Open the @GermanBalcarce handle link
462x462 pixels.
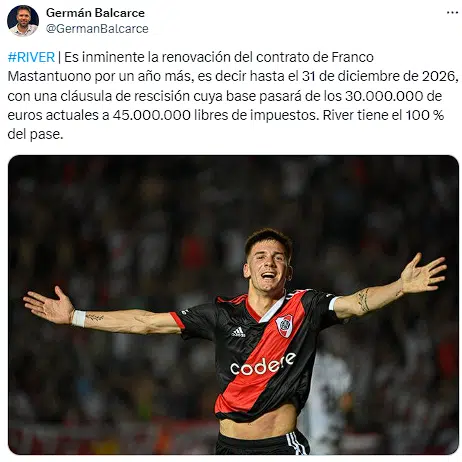point(97,29)
